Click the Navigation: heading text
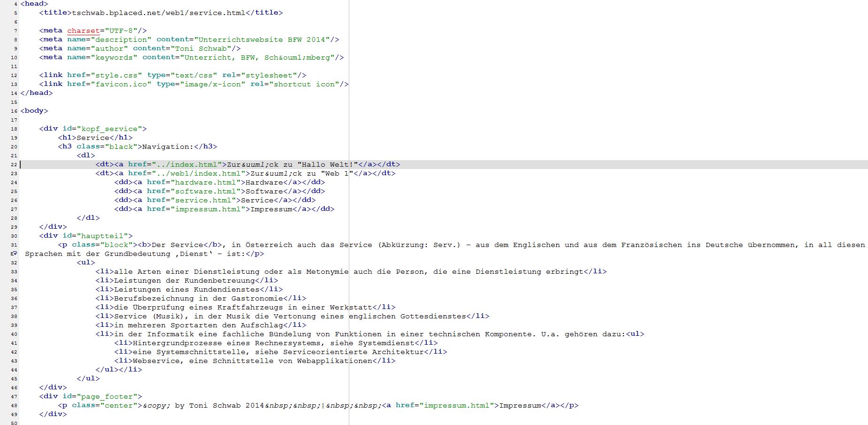868x425 pixels. 168,147
